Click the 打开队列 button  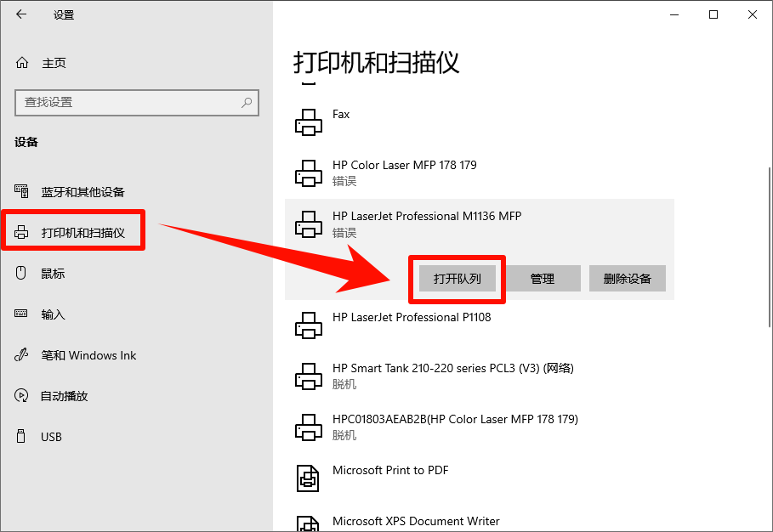pyautogui.click(x=457, y=278)
